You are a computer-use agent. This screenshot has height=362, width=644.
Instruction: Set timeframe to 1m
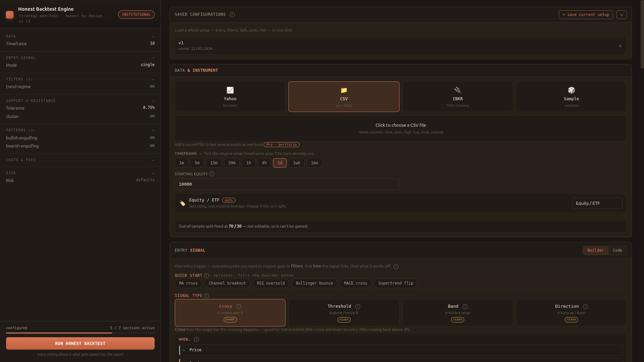click(x=181, y=163)
